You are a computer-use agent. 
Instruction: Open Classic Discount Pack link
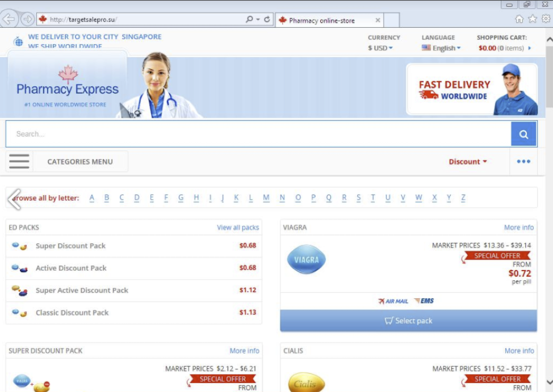coord(72,313)
